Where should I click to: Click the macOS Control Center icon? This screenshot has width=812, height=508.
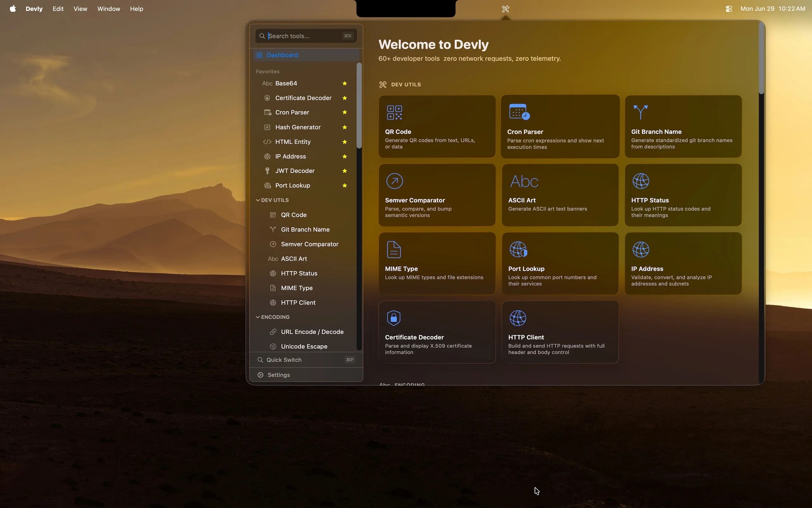(729, 9)
